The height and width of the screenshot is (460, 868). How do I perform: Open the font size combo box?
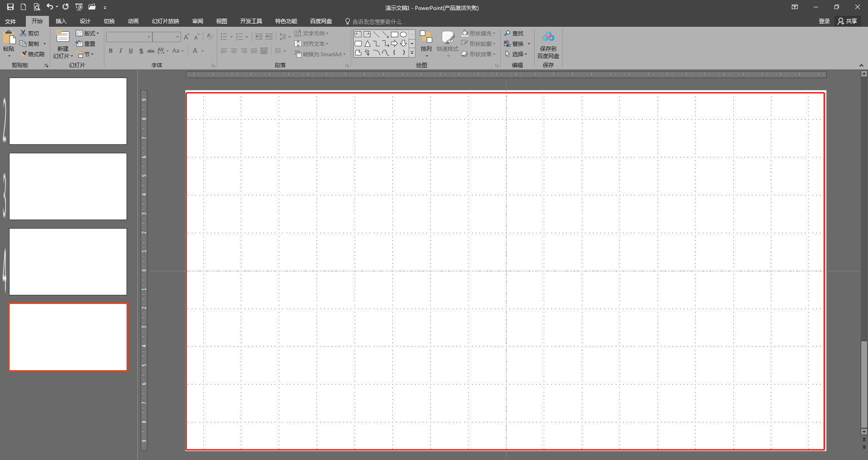[166, 37]
